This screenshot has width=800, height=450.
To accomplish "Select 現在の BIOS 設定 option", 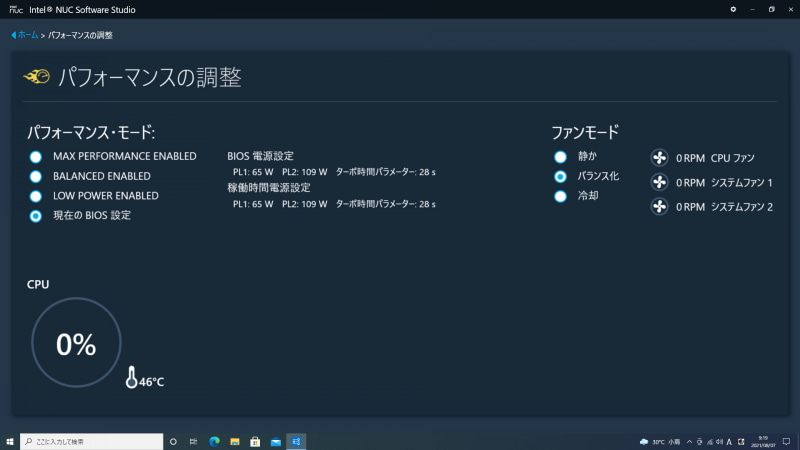I will click(36, 216).
